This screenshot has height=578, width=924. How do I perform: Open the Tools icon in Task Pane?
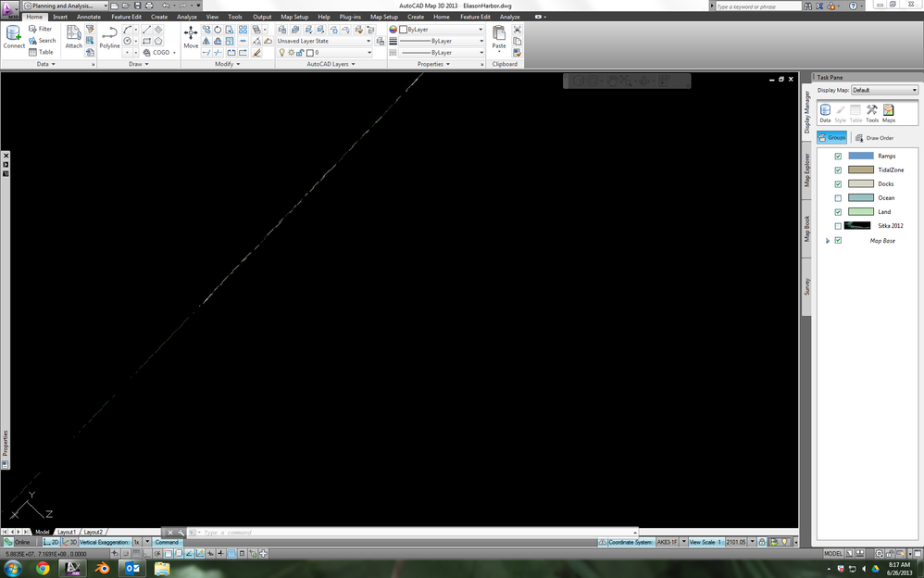coord(871,113)
